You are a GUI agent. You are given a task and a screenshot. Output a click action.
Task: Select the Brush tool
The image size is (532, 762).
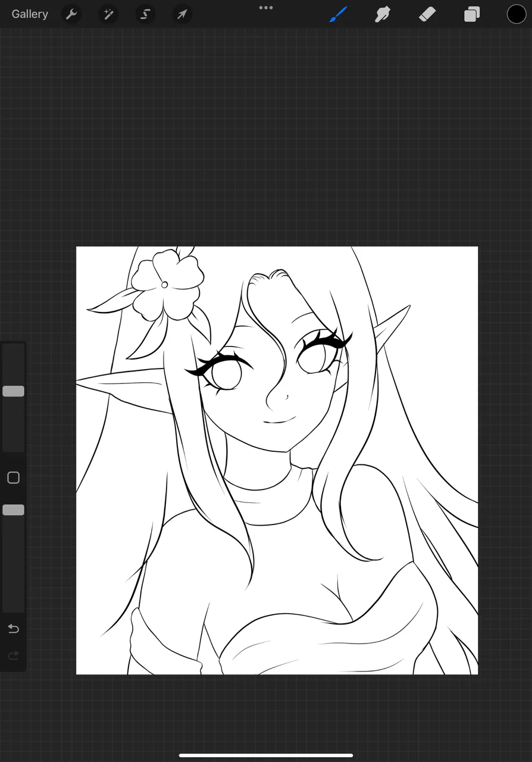click(338, 14)
